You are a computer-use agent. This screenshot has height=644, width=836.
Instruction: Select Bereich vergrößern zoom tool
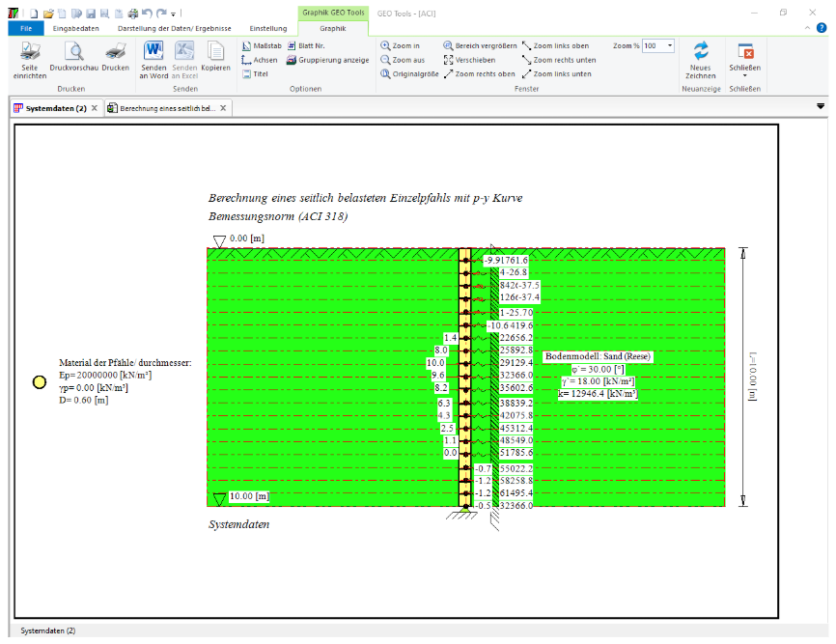[480, 45]
